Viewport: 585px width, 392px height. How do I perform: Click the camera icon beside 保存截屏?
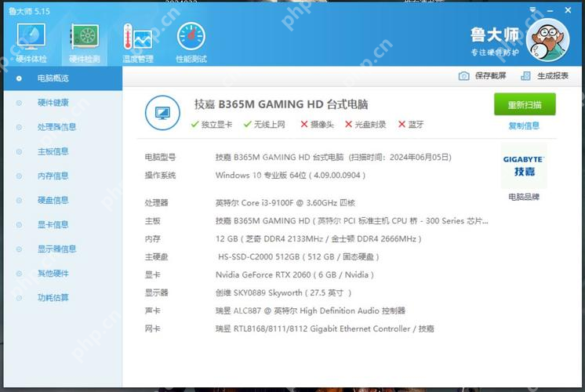pyautogui.click(x=463, y=76)
